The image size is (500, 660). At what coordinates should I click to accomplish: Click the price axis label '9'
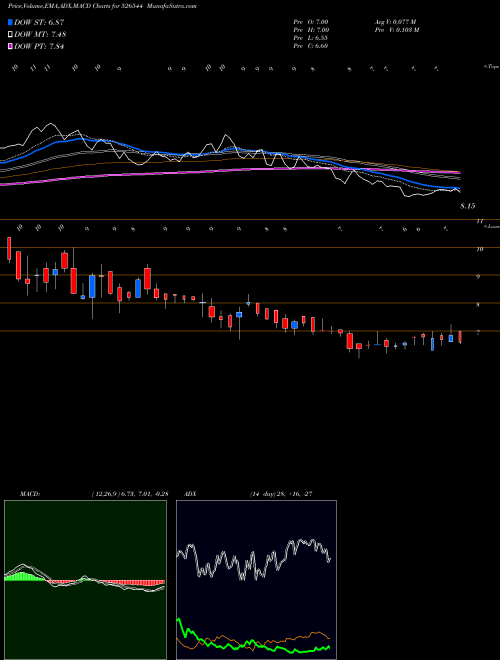pyautogui.click(x=478, y=277)
